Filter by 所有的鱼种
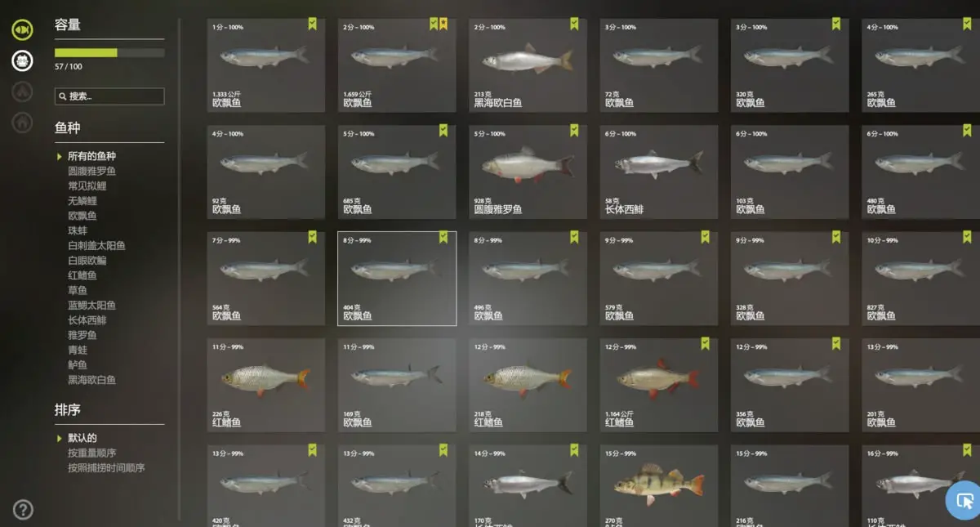This screenshot has width=980, height=527. pyautogui.click(x=91, y=156)
